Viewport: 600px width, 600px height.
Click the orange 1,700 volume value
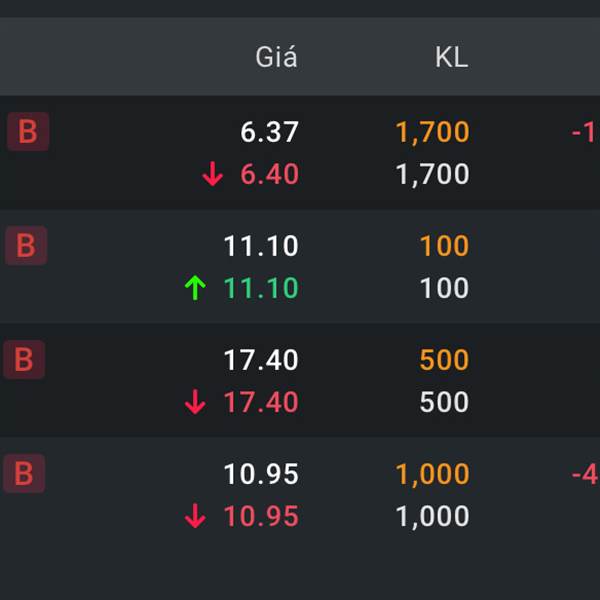tap(432, 132)
